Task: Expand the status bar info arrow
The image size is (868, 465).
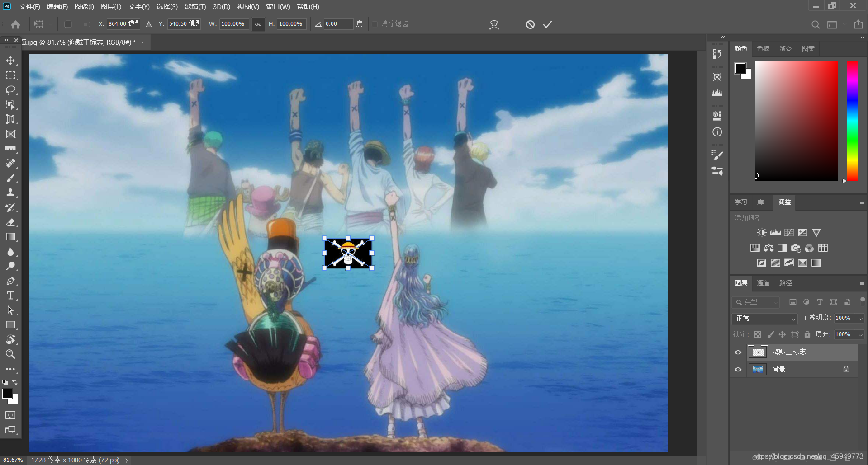Action: click(x=127, y=460)
